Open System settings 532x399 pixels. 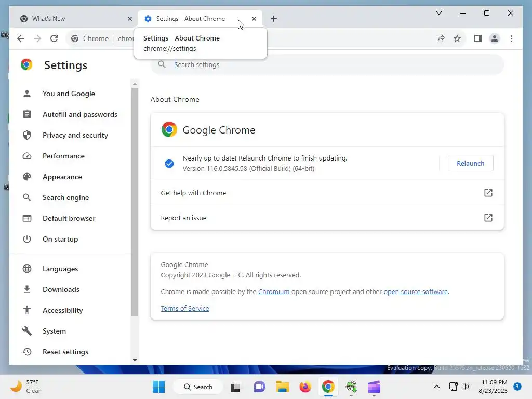pos(54,331)
